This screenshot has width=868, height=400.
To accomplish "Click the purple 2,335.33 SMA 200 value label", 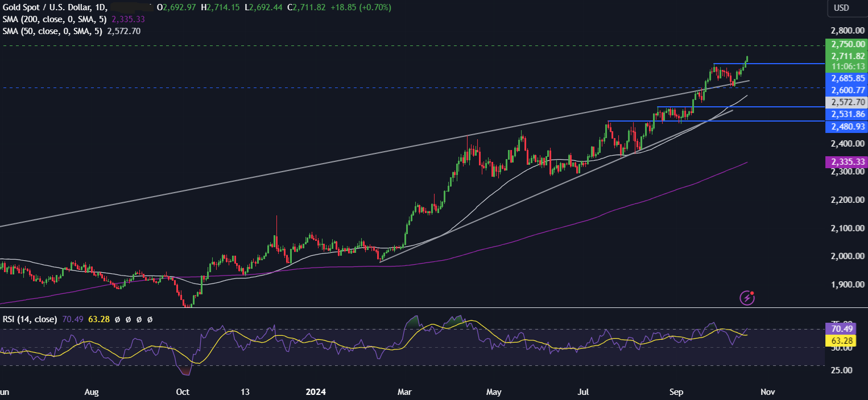I will tap(846, 163).
